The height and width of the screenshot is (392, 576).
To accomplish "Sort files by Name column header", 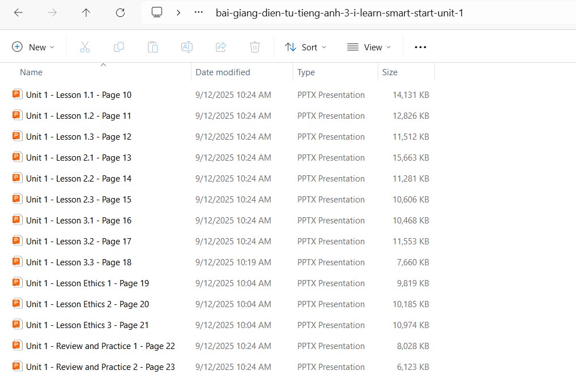I will (x=31, y=72).
